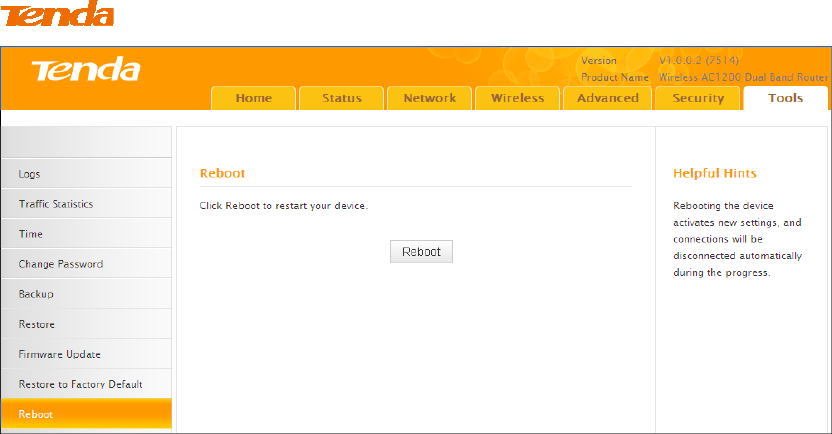The height and width of the screenshot is (434, 832).
Task: Click the Helpful Hints heading
Action: [715, 173]
